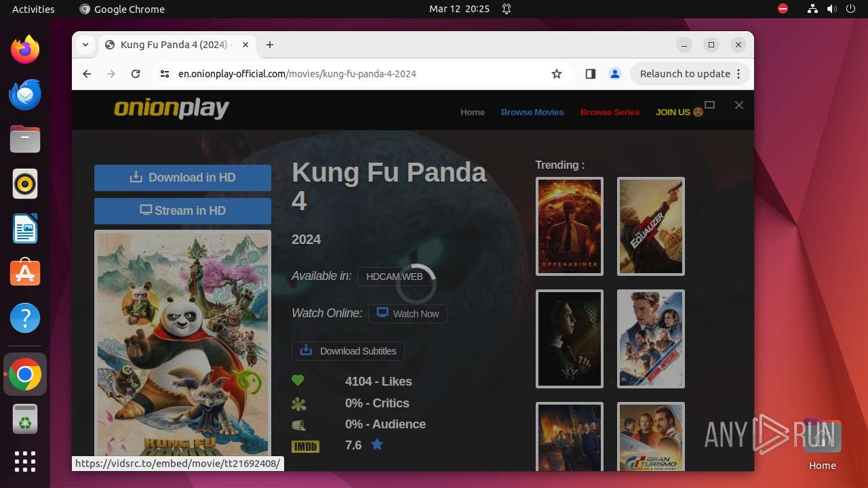Click the address bar URL
This screenshot has width=868, height=488.
(297, 74)
